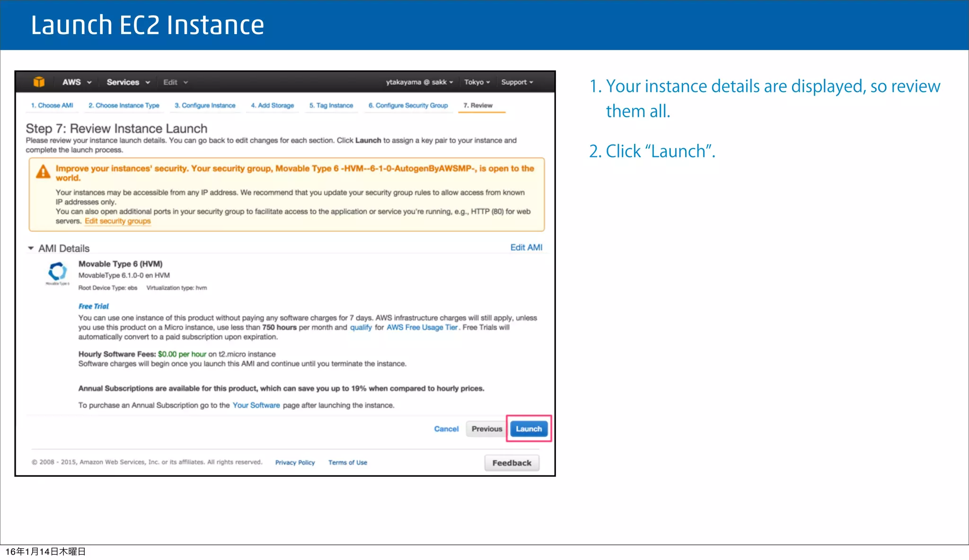Click the AWS cube logo icon
The width and height of the screenshot is (969, 560).
click(x=39, y=82)
